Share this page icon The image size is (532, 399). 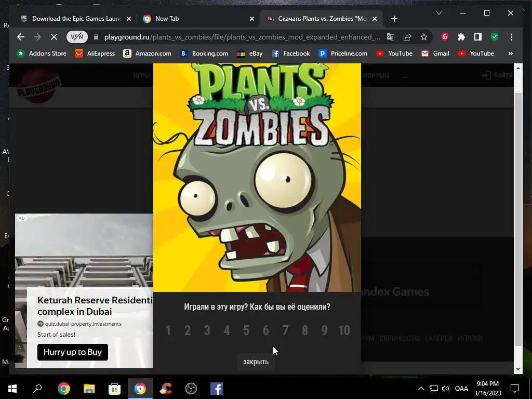407,37
